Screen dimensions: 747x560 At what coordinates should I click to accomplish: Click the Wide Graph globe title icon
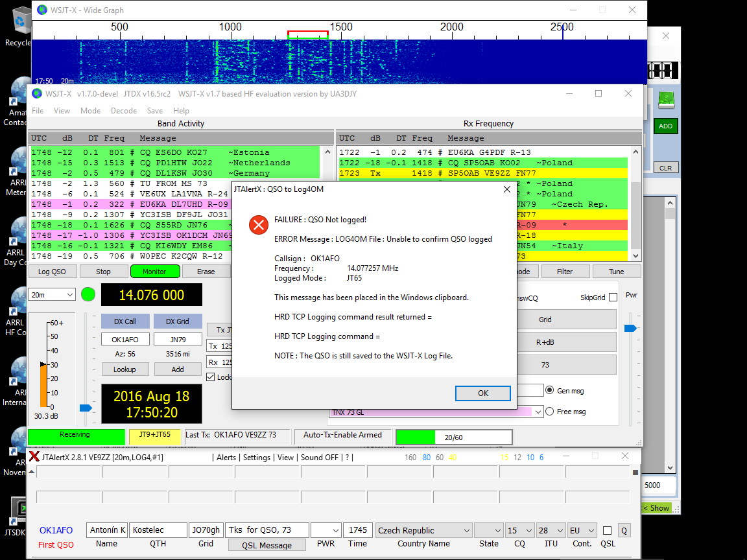(x=42, y=10)
